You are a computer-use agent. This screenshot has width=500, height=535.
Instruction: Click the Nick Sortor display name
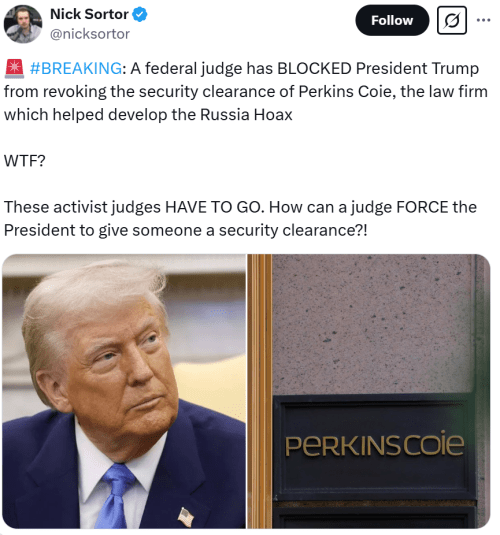click(x=89, y=14)
